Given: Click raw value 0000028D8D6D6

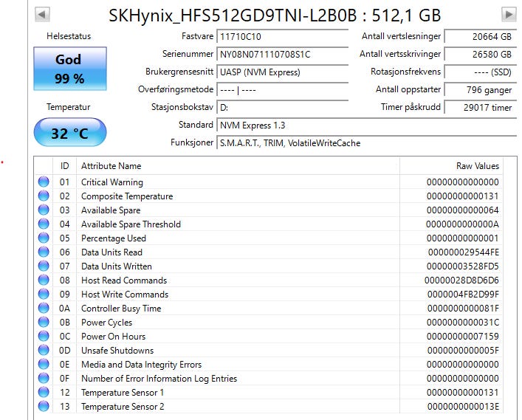Looking at the screenshot, I should point(461,280).
